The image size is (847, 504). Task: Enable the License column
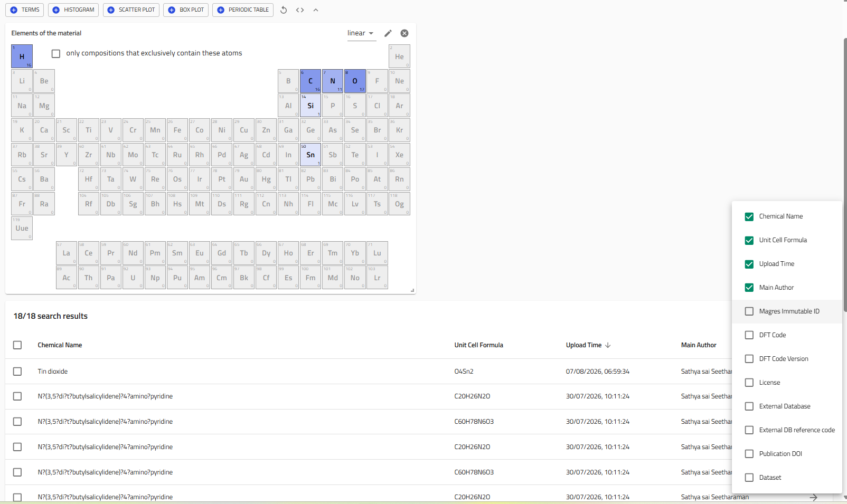749,383
